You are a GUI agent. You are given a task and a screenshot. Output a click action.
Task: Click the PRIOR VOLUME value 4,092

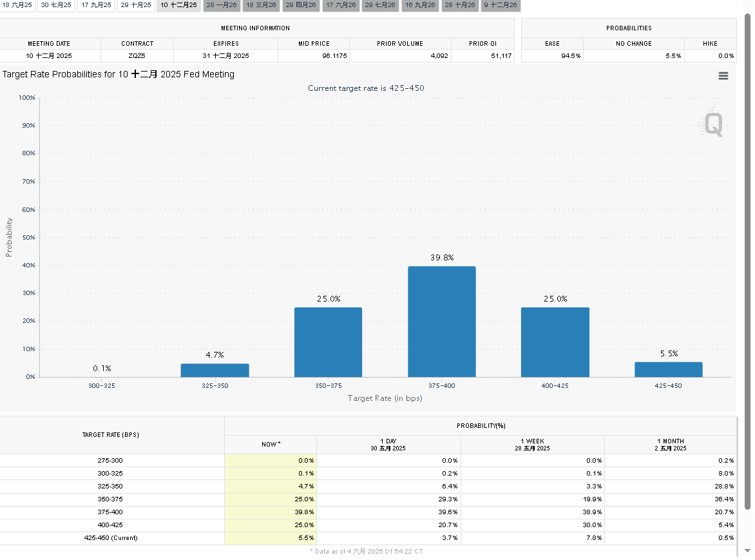pyautogui.click(x=439, y=56)
